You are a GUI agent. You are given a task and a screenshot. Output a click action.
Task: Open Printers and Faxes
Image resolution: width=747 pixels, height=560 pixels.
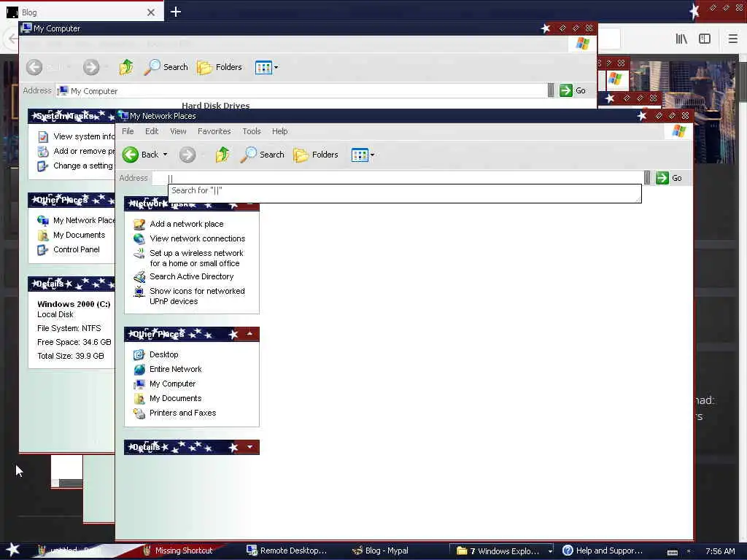[x=182, y=413]
